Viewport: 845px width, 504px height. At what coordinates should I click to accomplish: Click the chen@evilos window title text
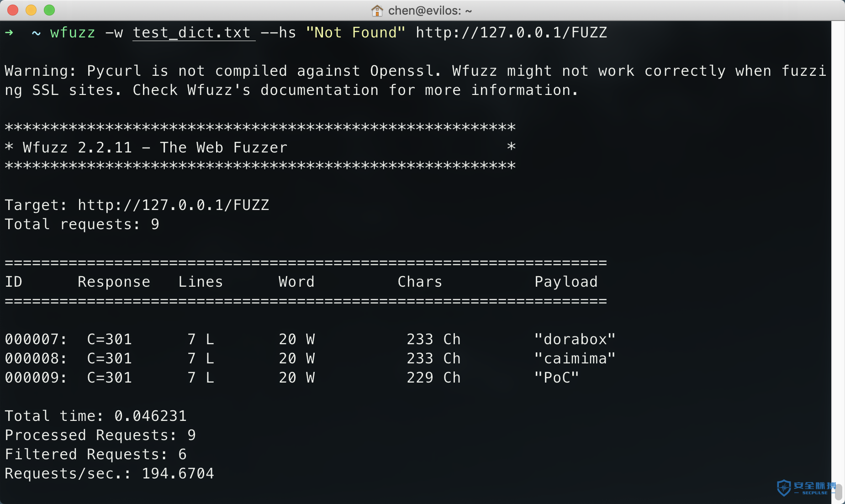pyautogui.click(x=430, y=10)
